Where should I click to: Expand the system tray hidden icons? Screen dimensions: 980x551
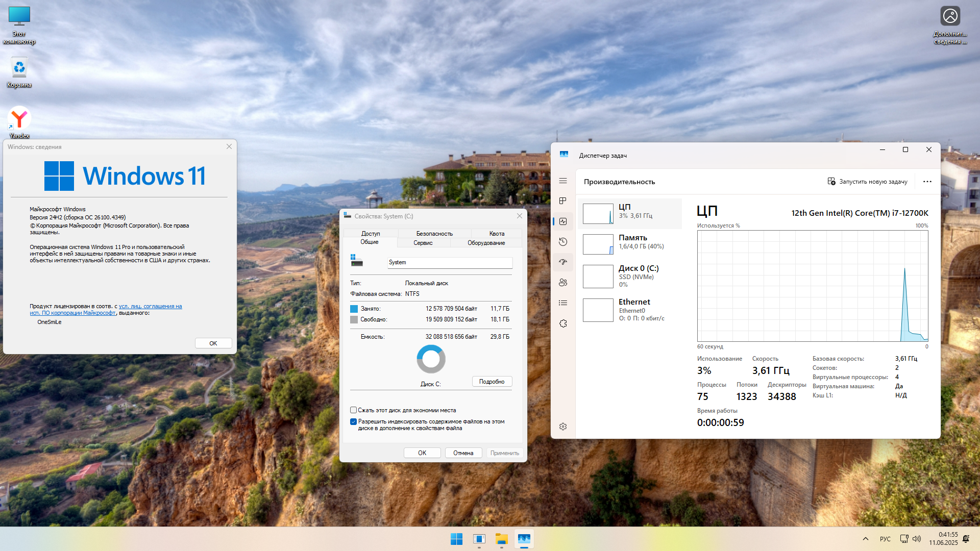(865, 539)
